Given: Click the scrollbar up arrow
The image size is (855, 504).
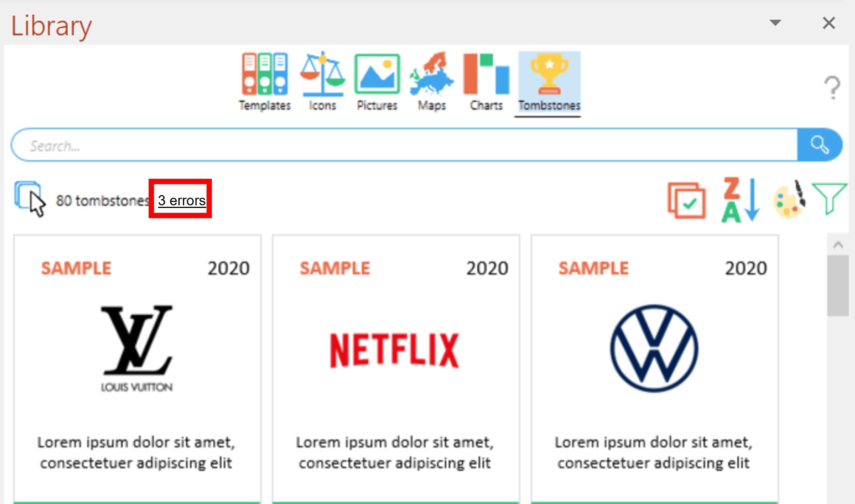Looking at the screenshot, I should 838,245.
